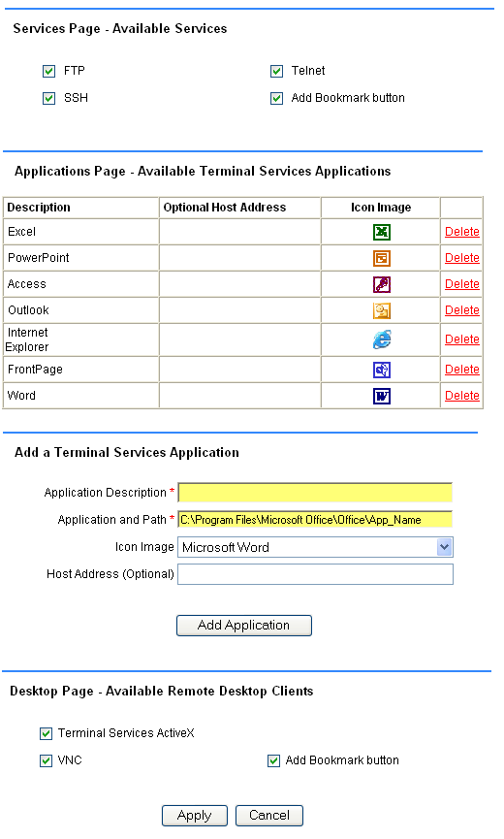Delete the FrontPage application
Image resolution: width=504 pixels, height=839 pixels.
[x=461, y=370]
